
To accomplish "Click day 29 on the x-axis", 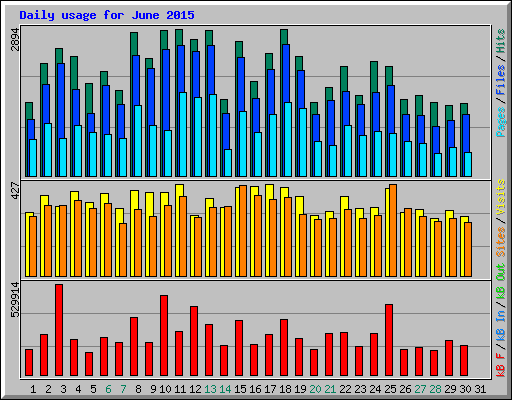I will 450,389.
